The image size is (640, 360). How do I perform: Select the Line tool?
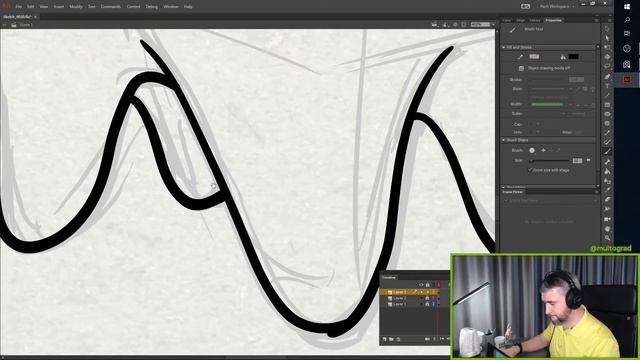coord(607,95)
